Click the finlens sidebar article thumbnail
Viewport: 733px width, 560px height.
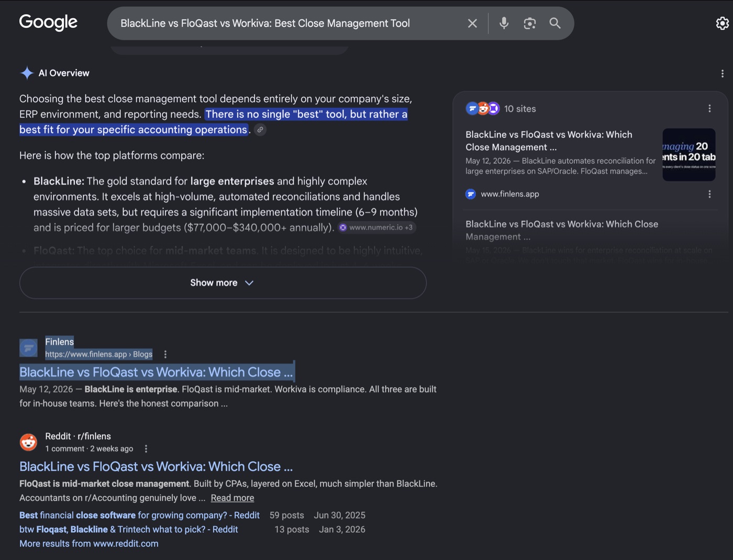point(689,154)
